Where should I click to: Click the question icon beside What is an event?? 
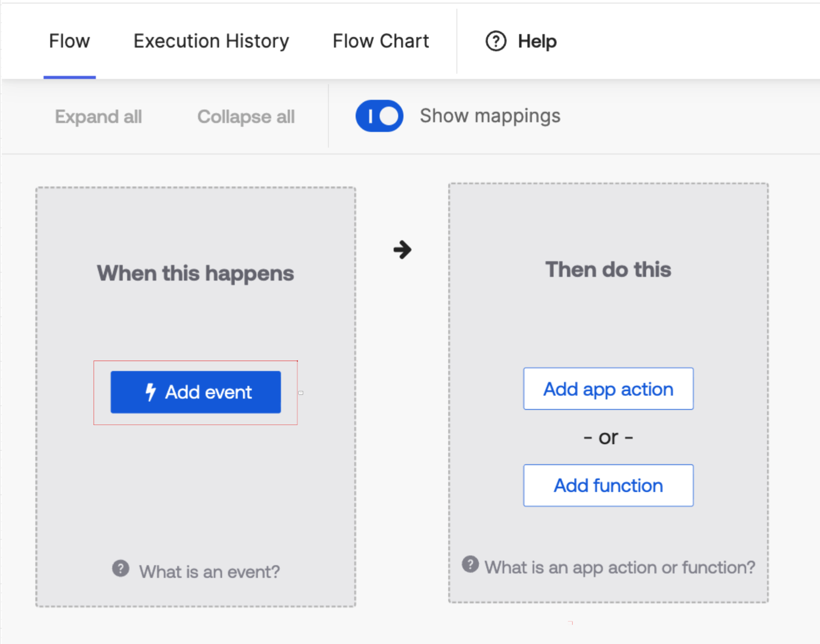(x=121, y=568)
